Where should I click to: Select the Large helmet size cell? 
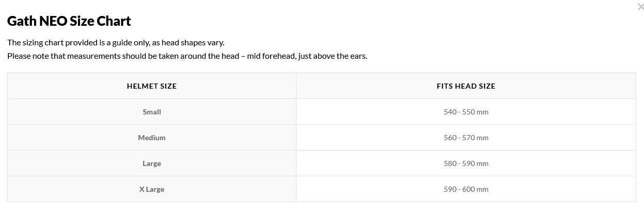[x=152, y=163]
